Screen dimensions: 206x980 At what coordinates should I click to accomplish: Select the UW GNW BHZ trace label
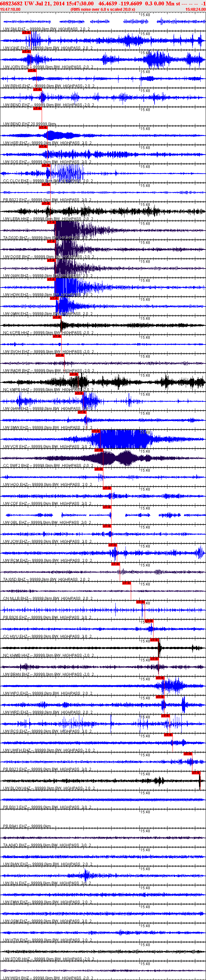tap(48, 276)
